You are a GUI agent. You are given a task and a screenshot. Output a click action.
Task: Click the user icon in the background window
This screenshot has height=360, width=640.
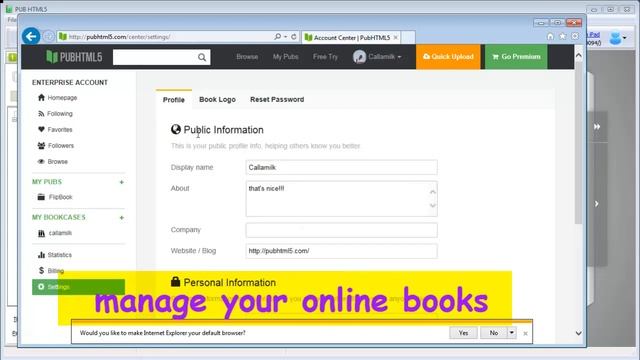pyautogui.click(x=616, y=38)
